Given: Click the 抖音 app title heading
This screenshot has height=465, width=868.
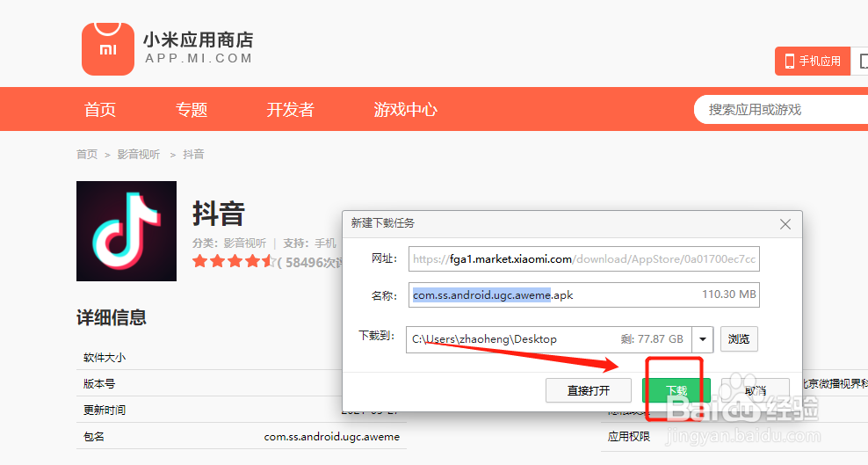Looking at the screenshot, I should pos(219,214).
